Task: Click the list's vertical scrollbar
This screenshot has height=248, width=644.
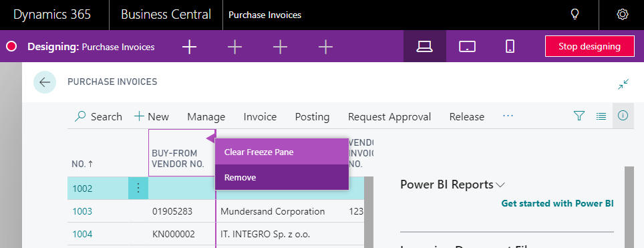Action: tap(368, 212)
